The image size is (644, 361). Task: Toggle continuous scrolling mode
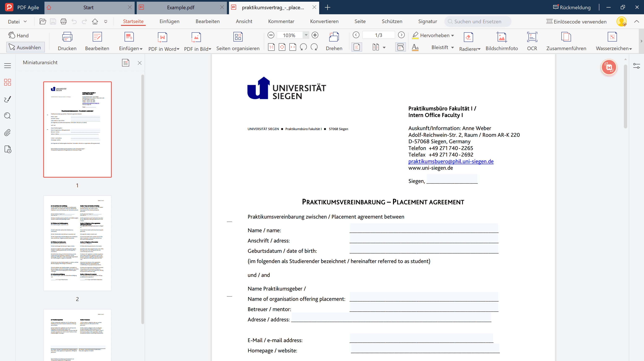401,47
